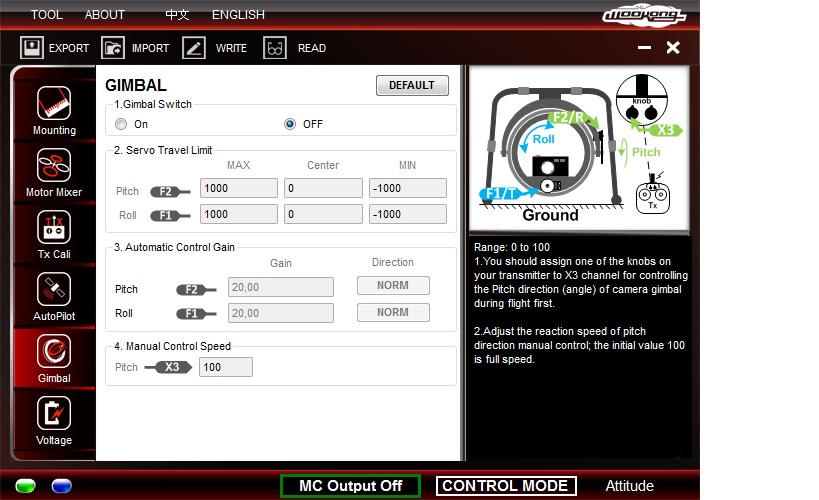Enable Gimbal Switch with On radio
819x500 pixels.
tap(121, 125)
